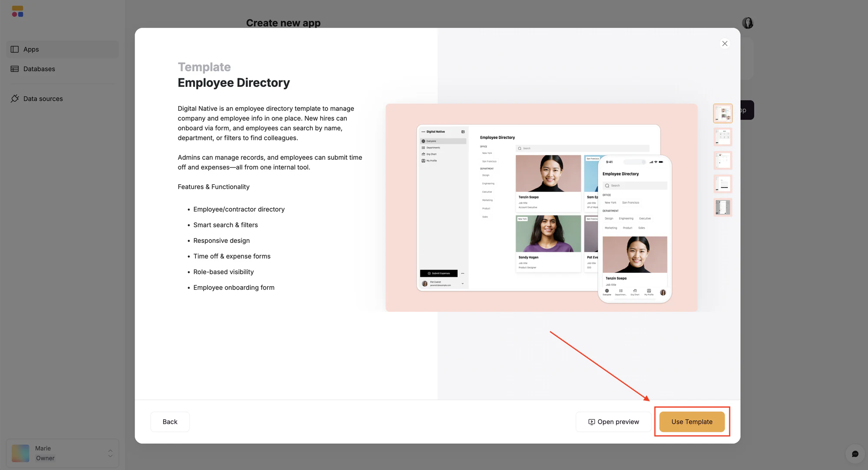Screen dimensions: 868x470
Task: Go Back to template list
Action: 170,422
